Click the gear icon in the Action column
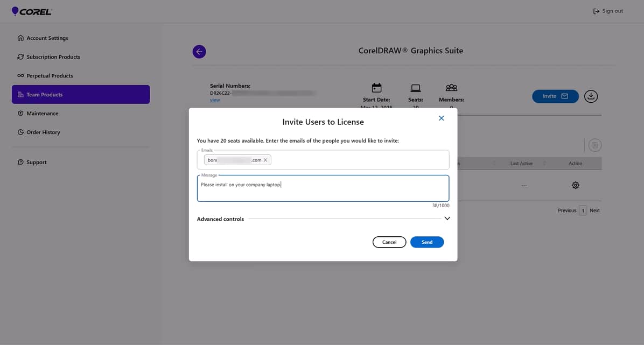 (x=575, y=185)
